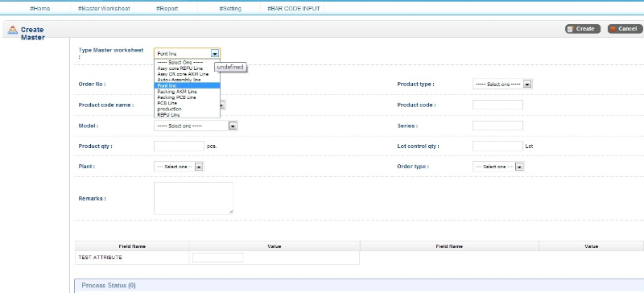Open the Order type dropdown
644x293 pixels.
pyautogui.click(x=498, y=167)
